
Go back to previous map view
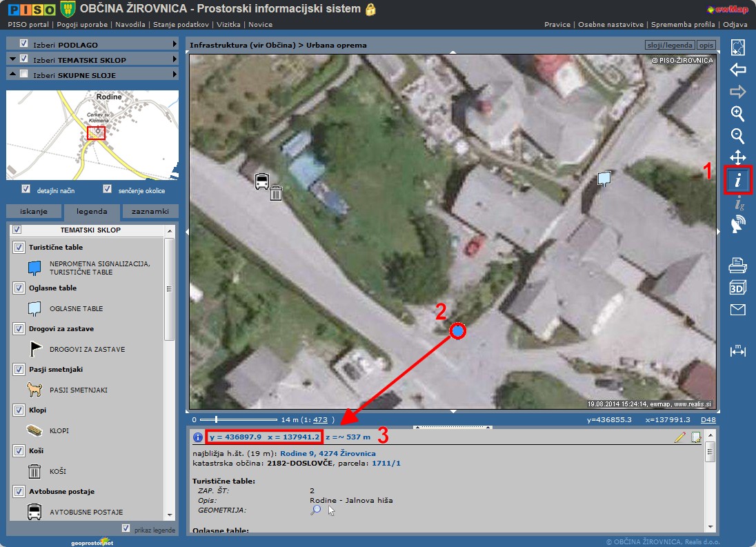click(737, 70)
